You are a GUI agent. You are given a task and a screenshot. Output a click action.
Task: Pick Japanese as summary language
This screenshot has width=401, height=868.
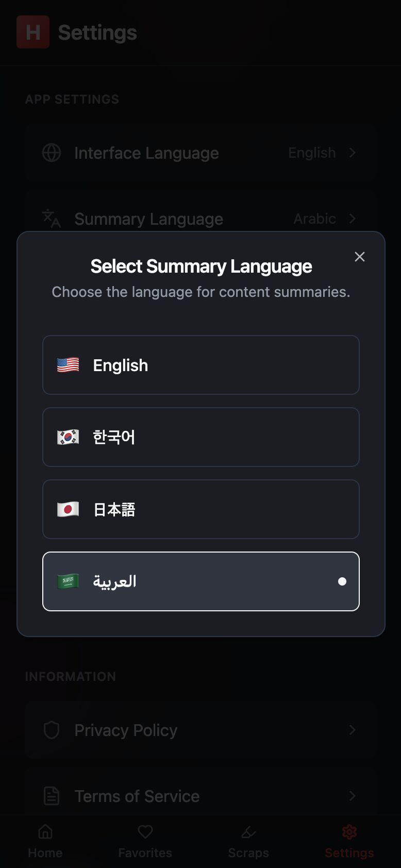click(x=201, y=509)
